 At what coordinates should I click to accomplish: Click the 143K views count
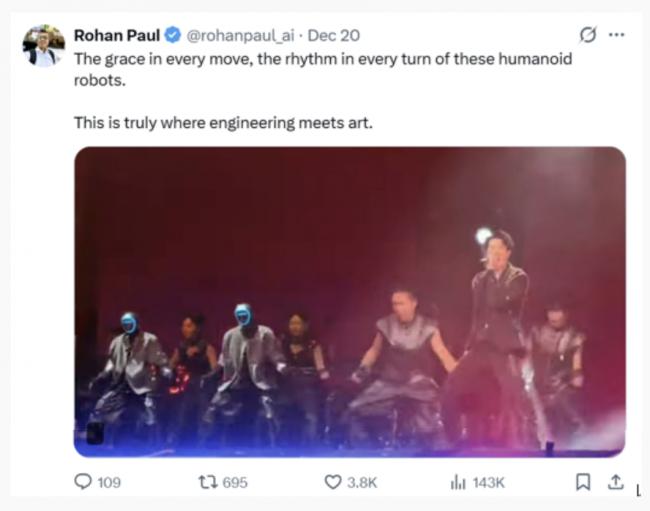tap(488, 483)
